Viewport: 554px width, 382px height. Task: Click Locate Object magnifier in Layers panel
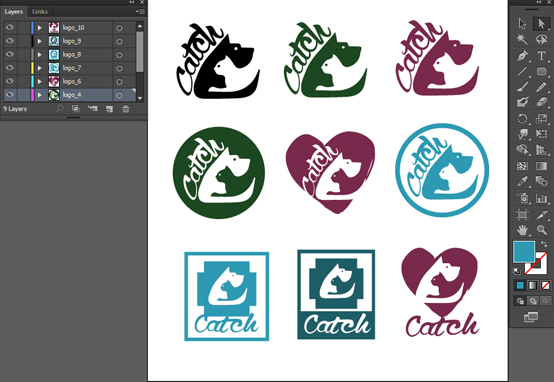point(60,108)
